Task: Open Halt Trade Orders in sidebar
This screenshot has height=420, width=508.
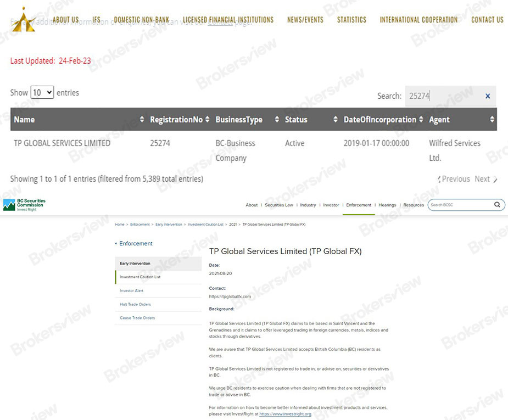Action: pos(158,304)
